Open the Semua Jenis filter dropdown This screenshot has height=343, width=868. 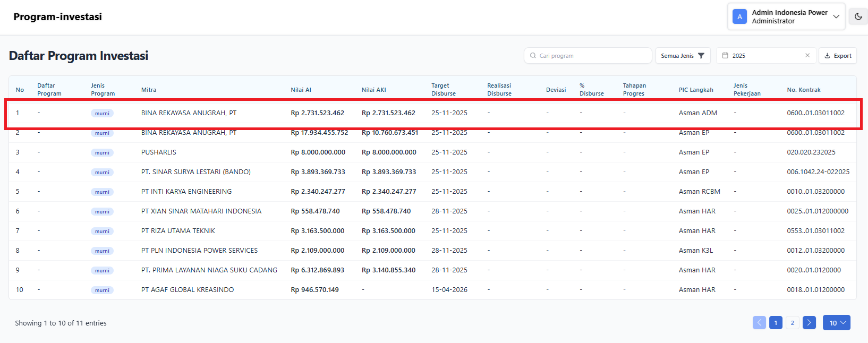[x=683, y=56]
